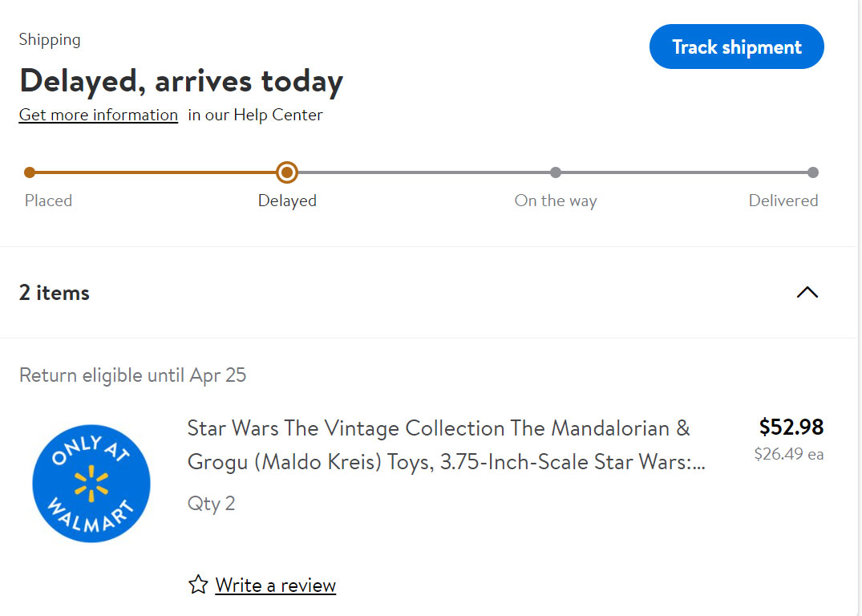The image size is (862, 616).
Task: Open the Get more information link
Action: click(x=98, y=115)
